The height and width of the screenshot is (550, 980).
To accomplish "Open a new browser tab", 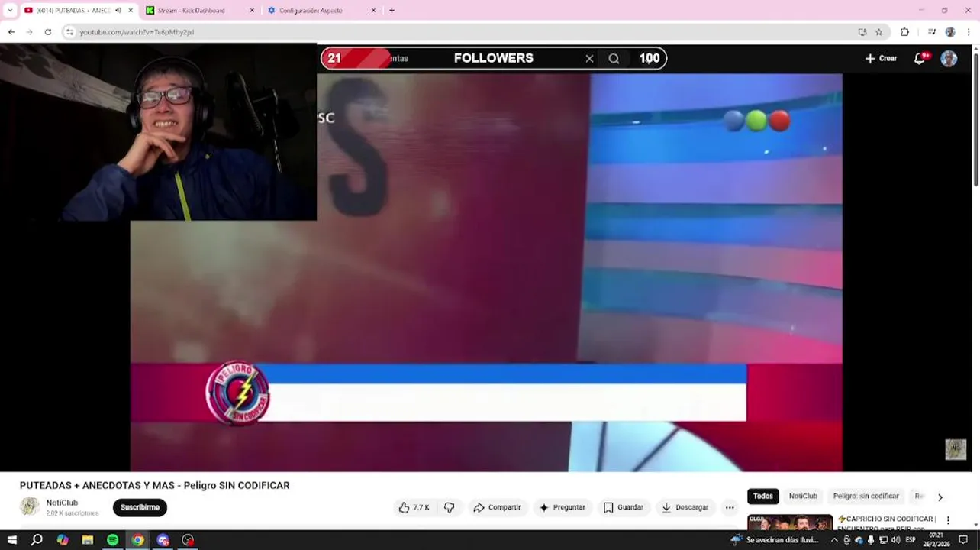I will pyautogui.click(x=392, y=10).
